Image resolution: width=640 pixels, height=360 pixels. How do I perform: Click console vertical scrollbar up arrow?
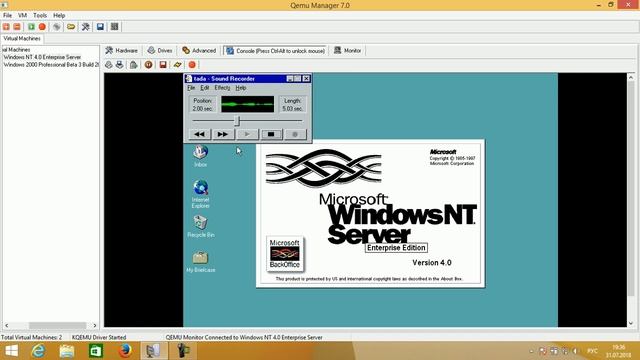(x=631, y=77)
